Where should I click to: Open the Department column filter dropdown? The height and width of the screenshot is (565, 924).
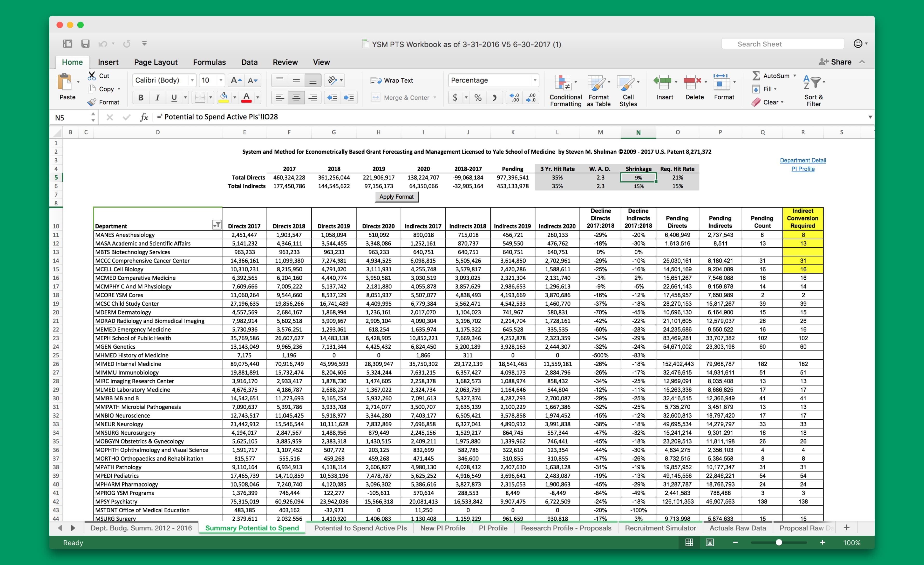click(217, 225)
